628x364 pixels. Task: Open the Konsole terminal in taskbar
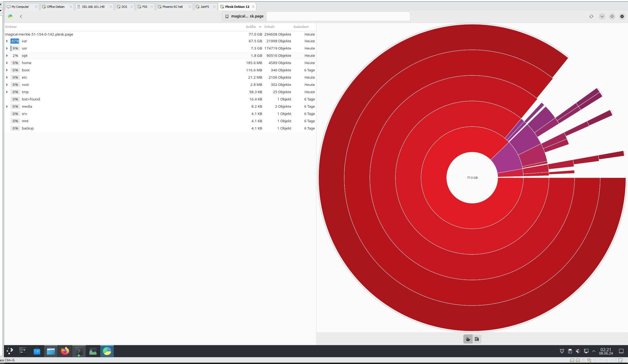[x=79, y=351]
